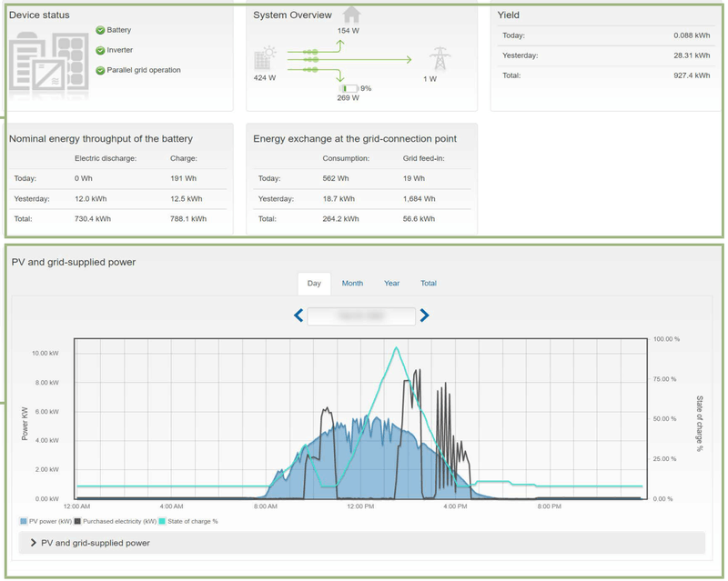This screenshot has width=728, height=581.
Task: Click today's battery discharge value 0 Wh
Action: click(84, 178)
